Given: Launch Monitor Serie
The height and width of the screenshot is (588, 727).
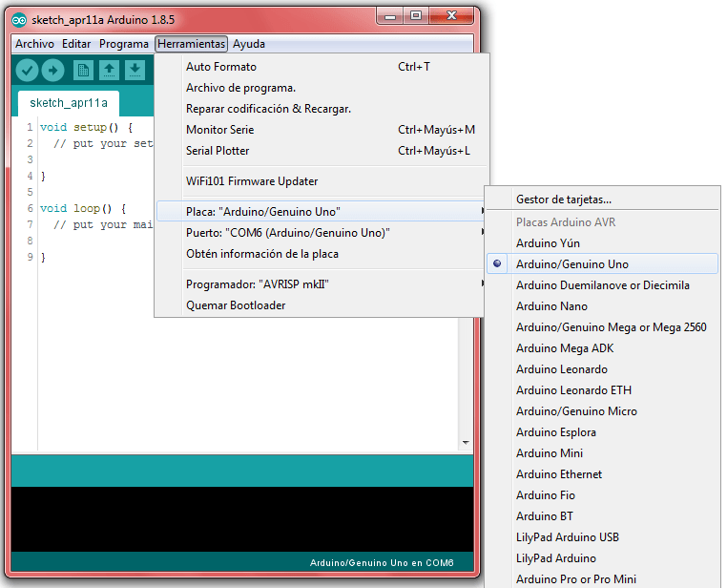Looking at the screenshot, I should click(219, 130).
